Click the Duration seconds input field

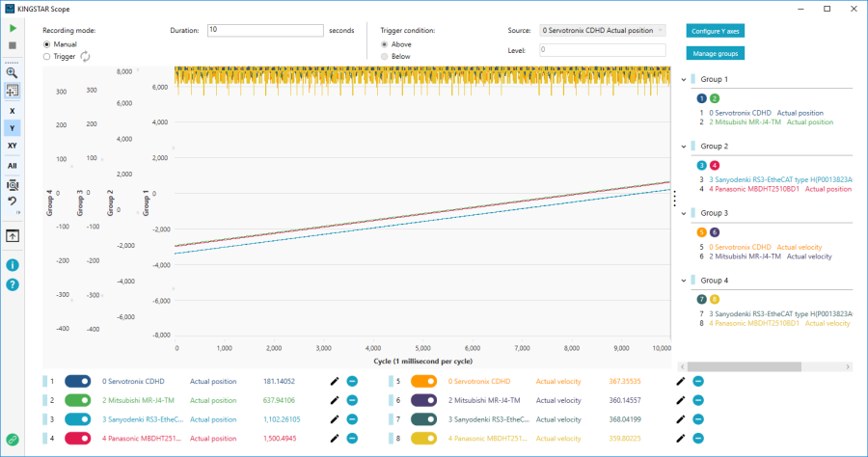click(264, 31)
